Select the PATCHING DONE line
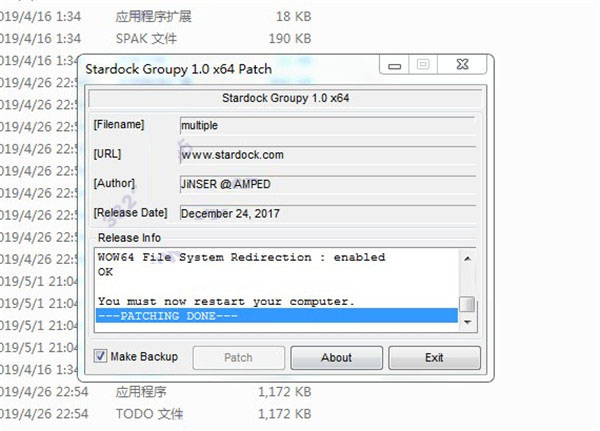600x431 pixels. click(277, 316)
